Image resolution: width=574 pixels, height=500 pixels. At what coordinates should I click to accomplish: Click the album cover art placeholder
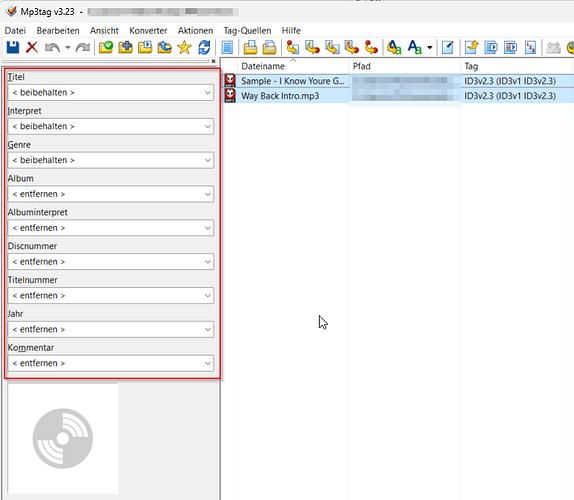[63, 439]
